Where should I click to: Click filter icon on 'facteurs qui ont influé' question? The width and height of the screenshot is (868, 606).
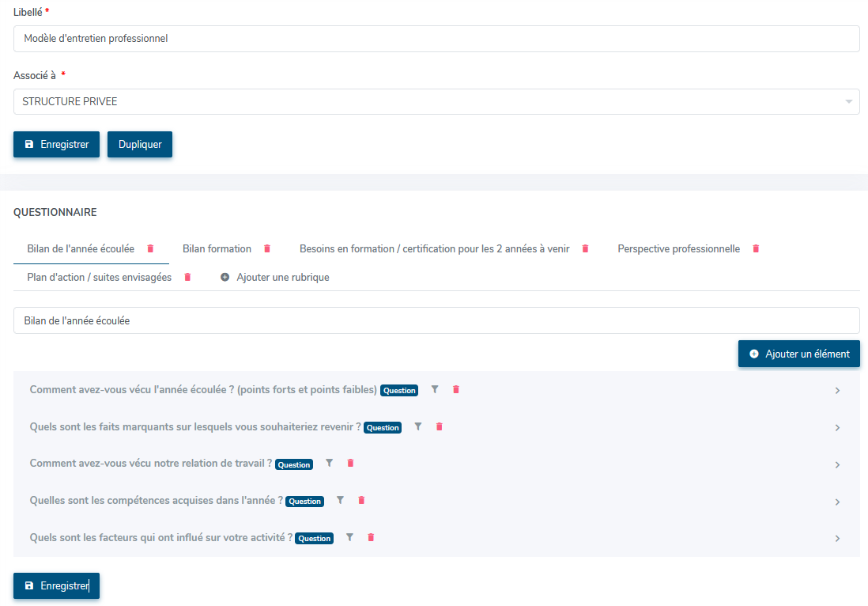click(x=349, y=537)
